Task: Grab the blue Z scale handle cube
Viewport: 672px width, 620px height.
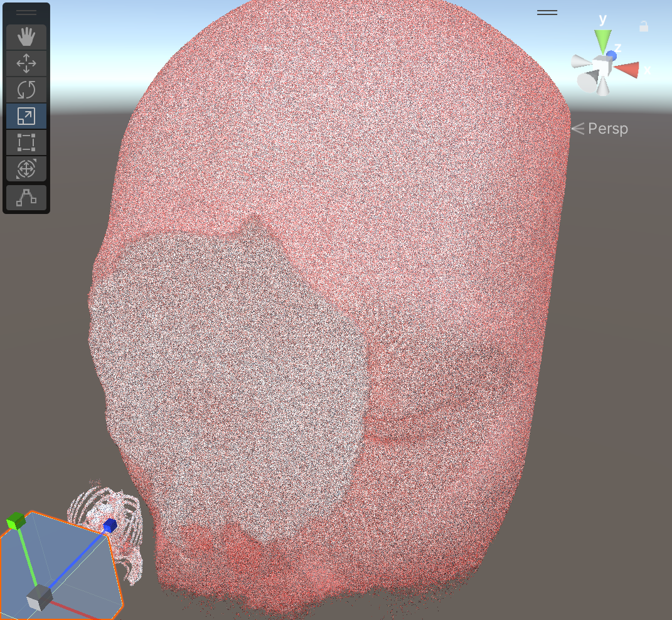Action: (x=110, y=525)
